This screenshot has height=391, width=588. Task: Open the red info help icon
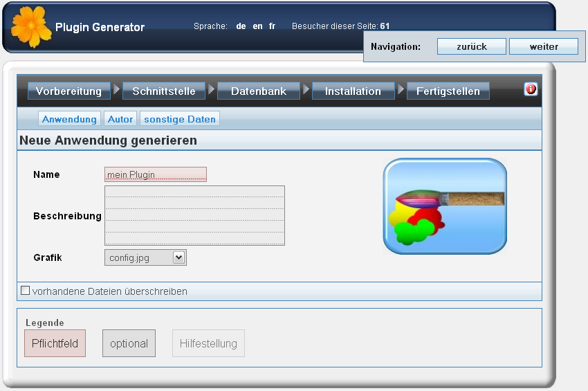[531, 89]
